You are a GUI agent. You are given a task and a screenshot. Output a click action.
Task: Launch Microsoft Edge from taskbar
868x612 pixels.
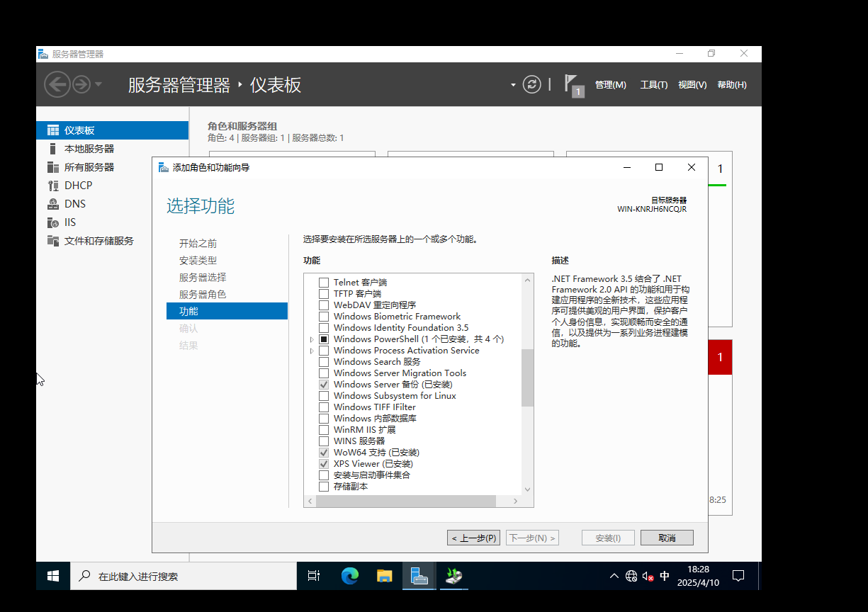(350, 577)
